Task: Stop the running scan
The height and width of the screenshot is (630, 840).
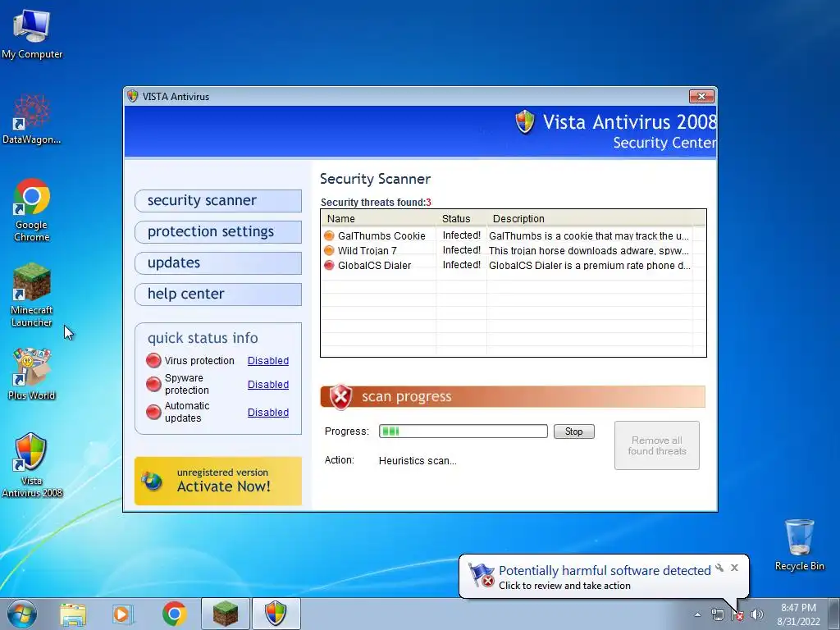Action: click(573, 431)
